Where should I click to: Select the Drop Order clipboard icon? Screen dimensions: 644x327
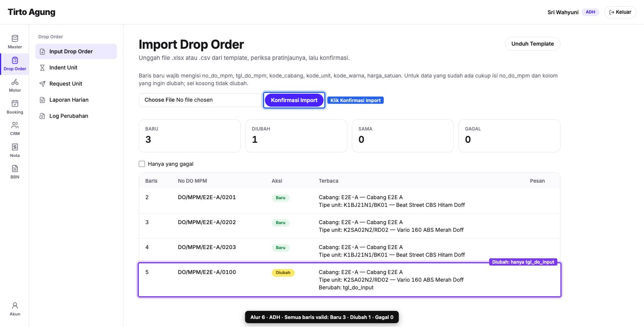tap(15, 60)
